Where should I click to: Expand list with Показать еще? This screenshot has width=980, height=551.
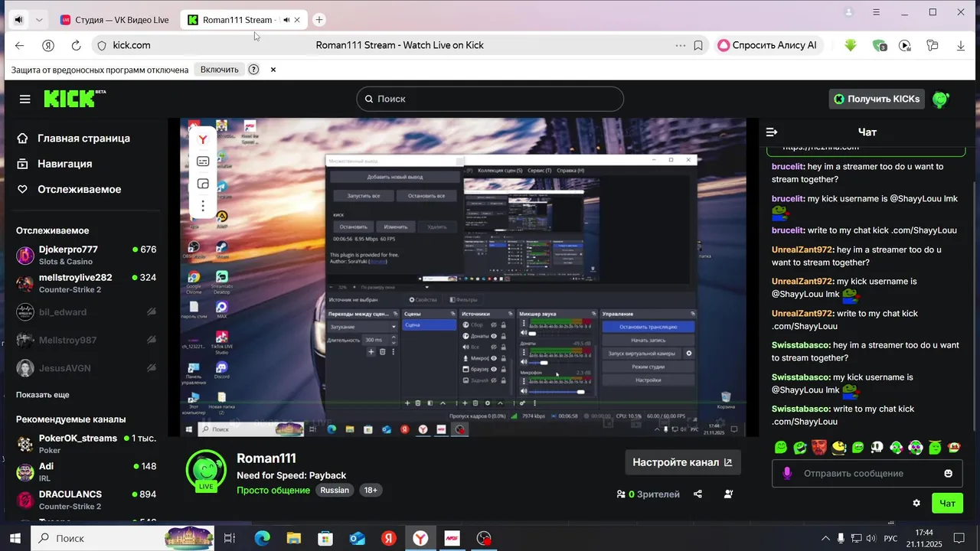pyautogui.click(x=43, y=395)
